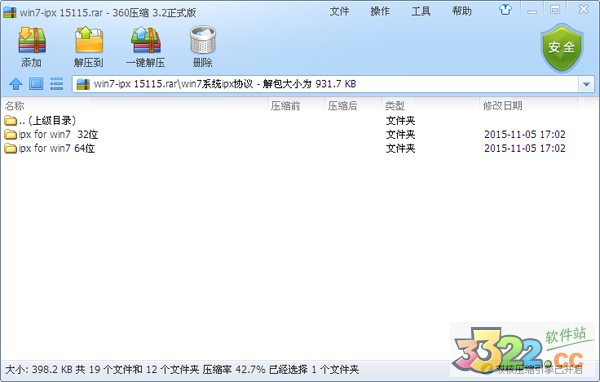The width and height of the screenshot is (600, 382).
Task: Click date 2015-11-05 17:02 of 32位 row
Action: point(525,134)
